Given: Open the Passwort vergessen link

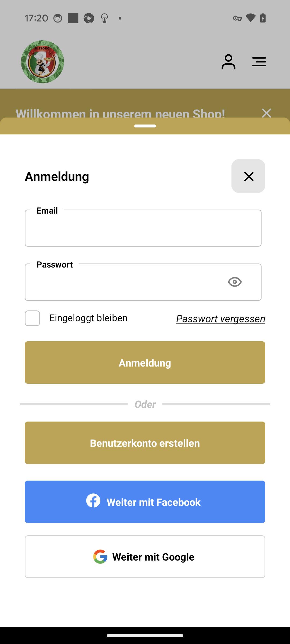Looking at the screenshot, I should [221, 319].
